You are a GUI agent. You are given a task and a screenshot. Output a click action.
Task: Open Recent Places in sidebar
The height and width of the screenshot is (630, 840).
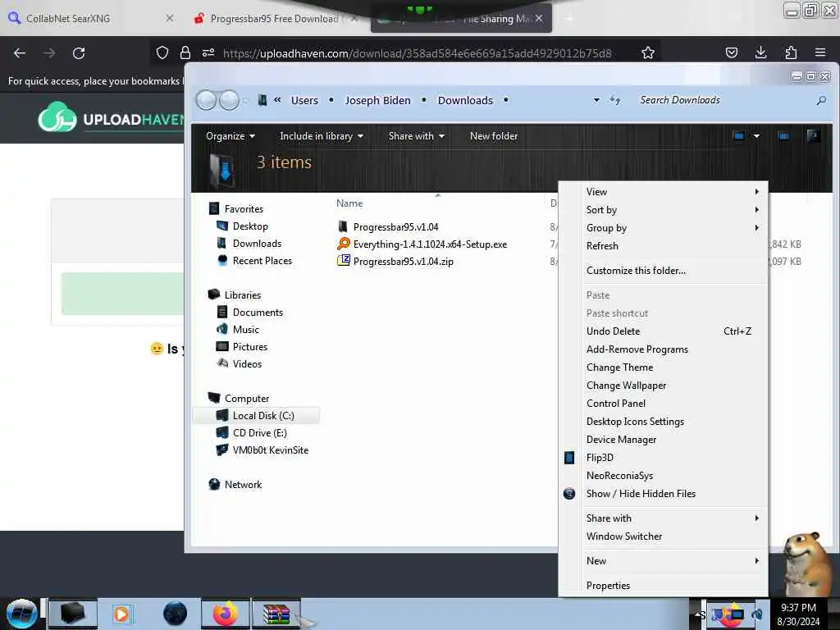tap(262, 260)
